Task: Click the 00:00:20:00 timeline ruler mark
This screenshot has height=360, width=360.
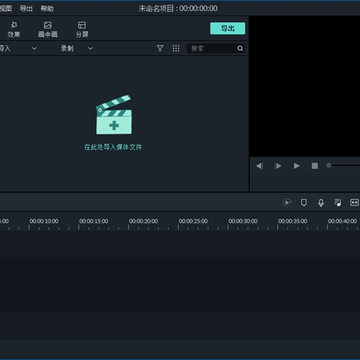Action: [143, 221]
